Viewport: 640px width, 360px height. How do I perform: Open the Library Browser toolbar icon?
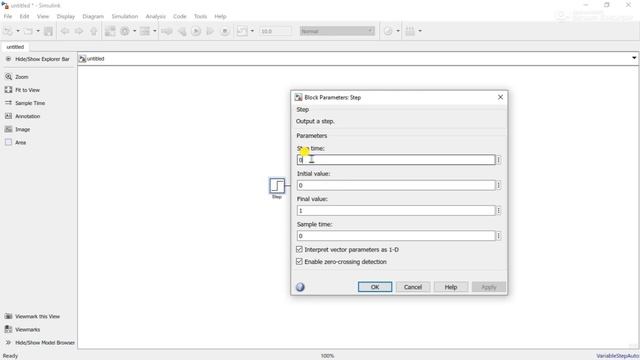coord(110,31)
